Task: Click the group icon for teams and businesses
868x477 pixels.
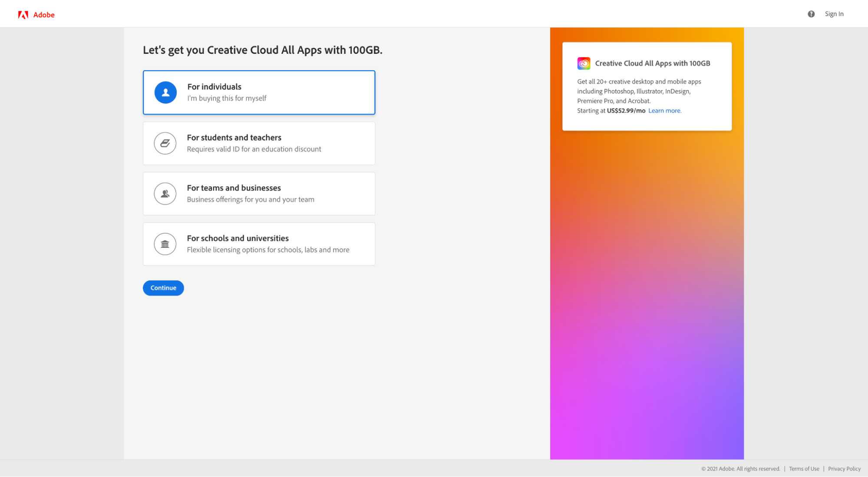Action: (x=165, y=193)
